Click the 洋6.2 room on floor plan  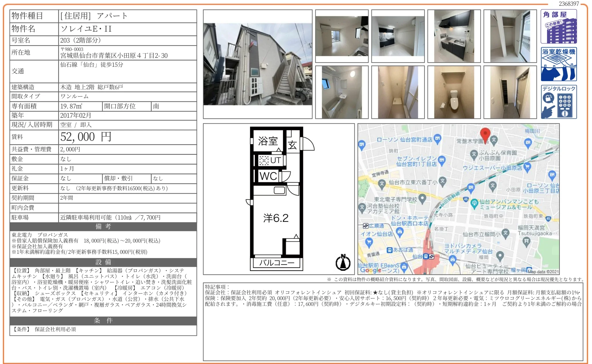276,218
